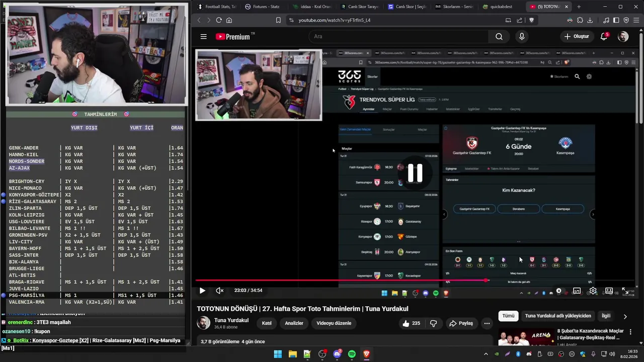Click the Oluştur create button
The width and height of the screenshot is (644, 362).
coord(576,36)
